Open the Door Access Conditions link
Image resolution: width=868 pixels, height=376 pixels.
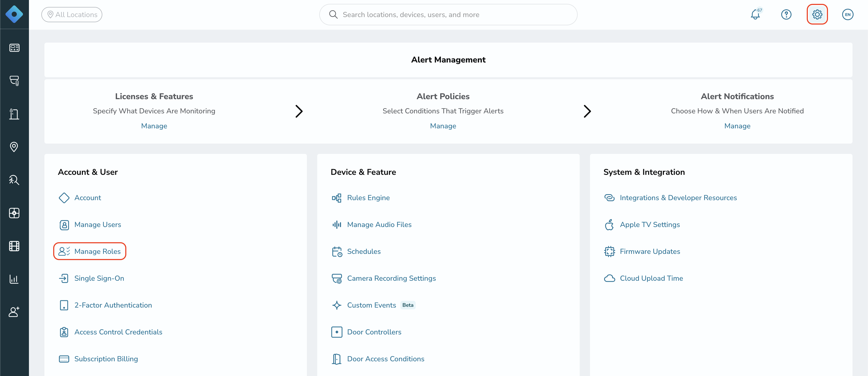tap(386, 359)
